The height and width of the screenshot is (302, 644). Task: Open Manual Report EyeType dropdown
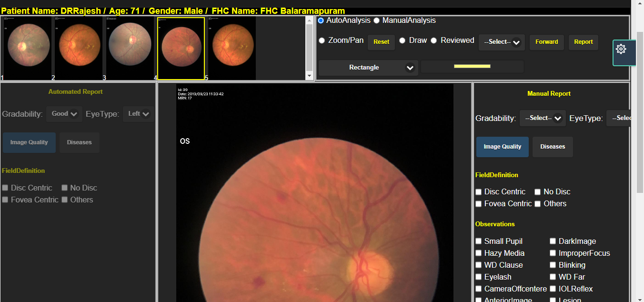pyautogui.click(x=619, y=118)
